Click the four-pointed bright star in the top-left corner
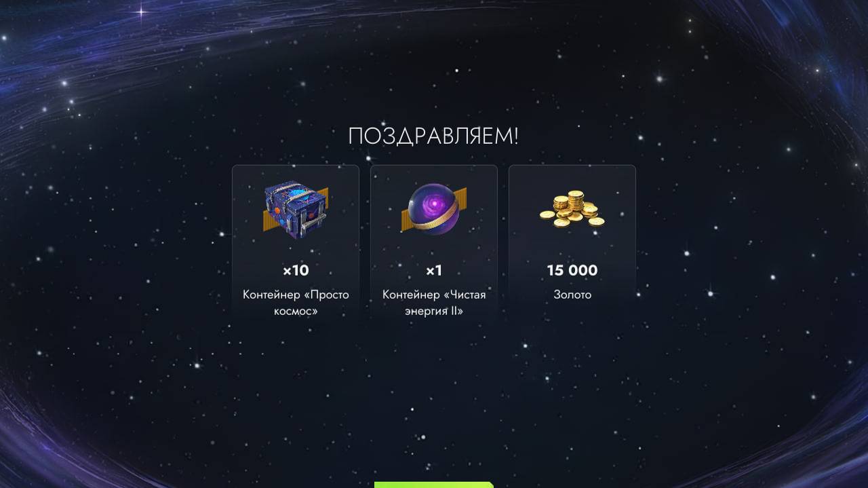Screen dimensions: 868x488 tap(142, 12)
